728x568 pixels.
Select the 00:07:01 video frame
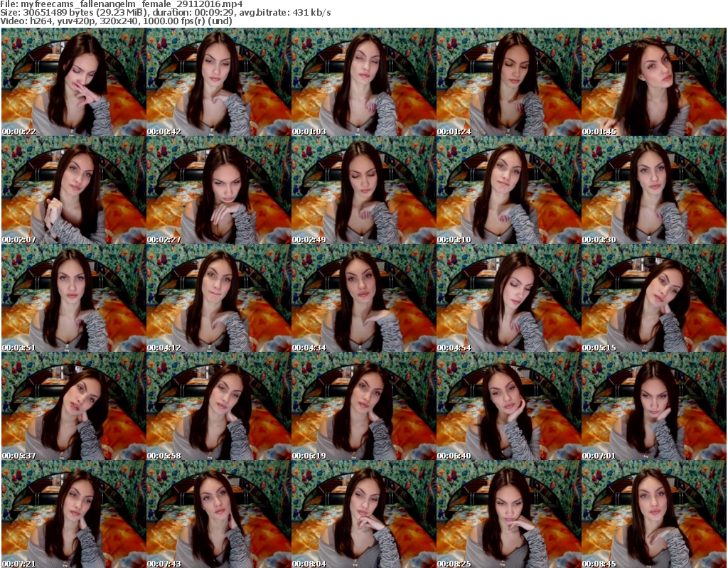point(653,407)
